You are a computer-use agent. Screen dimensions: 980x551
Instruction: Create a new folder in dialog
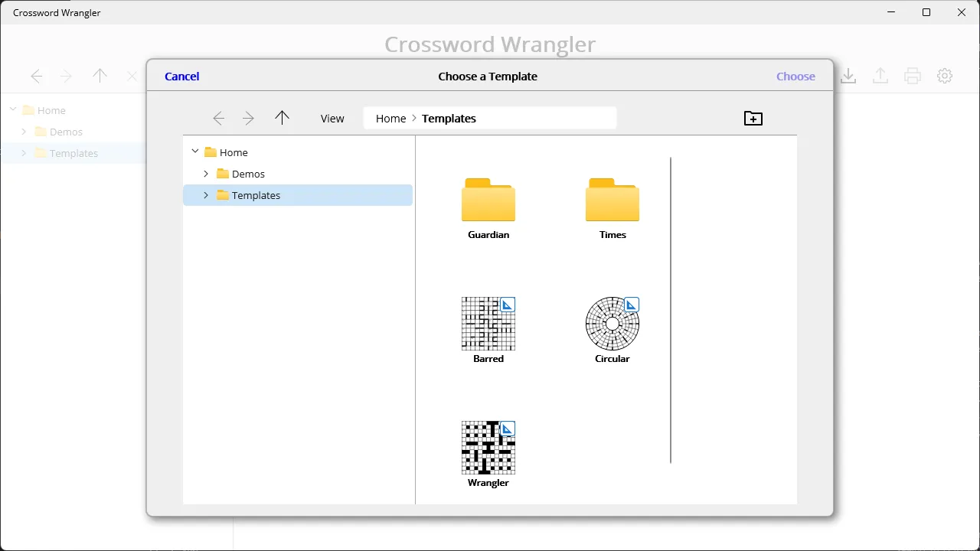tap(753, 119)
